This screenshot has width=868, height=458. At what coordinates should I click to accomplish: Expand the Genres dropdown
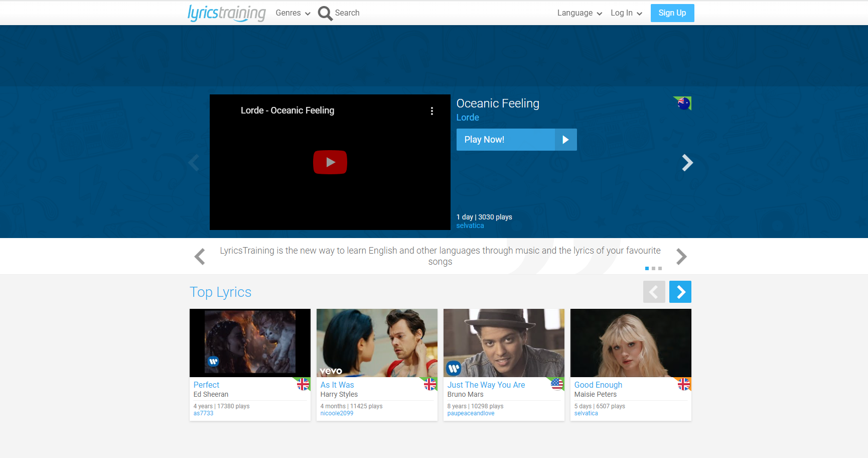(x=293, y=13)
